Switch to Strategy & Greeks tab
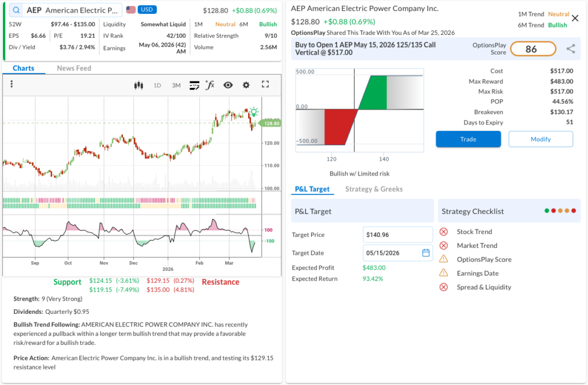 [x=374, y=189]
